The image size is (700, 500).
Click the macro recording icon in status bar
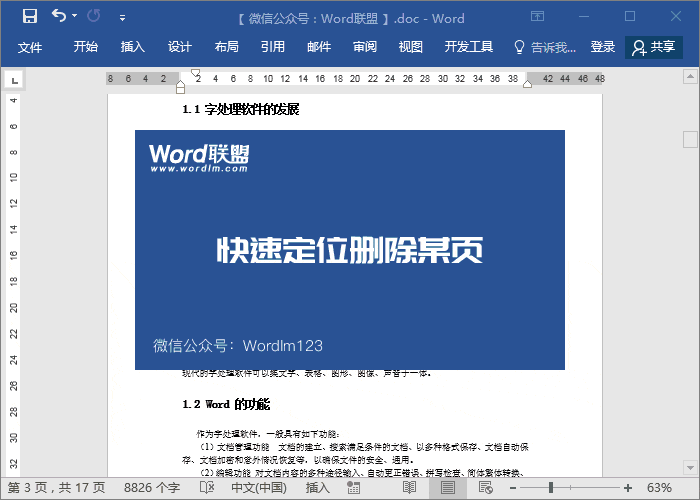354,488
